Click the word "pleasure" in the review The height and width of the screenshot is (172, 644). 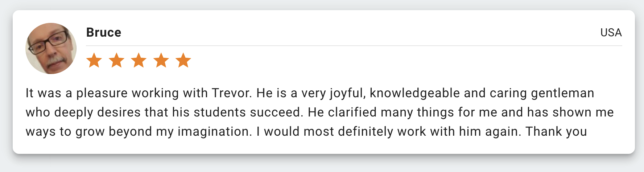102,93
